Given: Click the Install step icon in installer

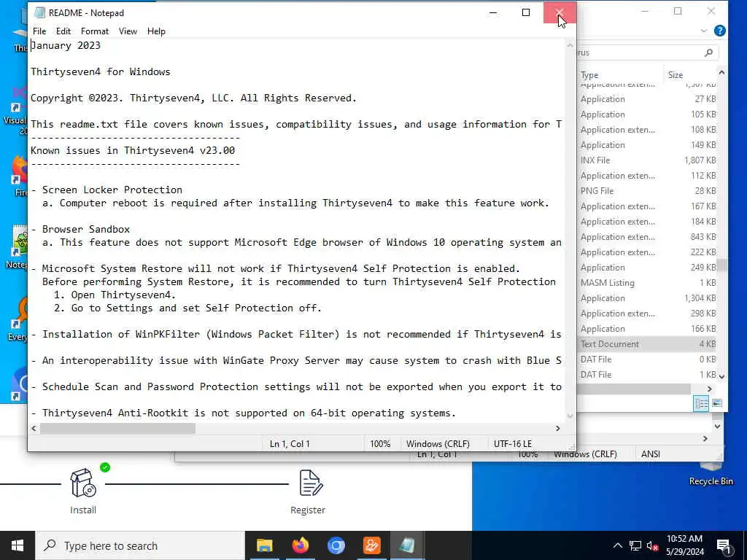Looking at the screenshot, I should (83, 483).
